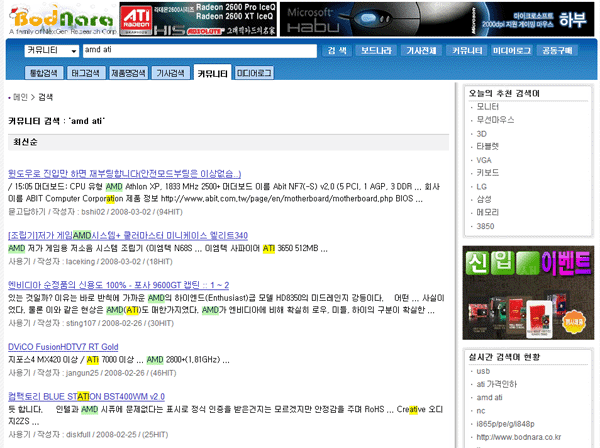Switch to 태그검색 tab

tap(85, 73)
